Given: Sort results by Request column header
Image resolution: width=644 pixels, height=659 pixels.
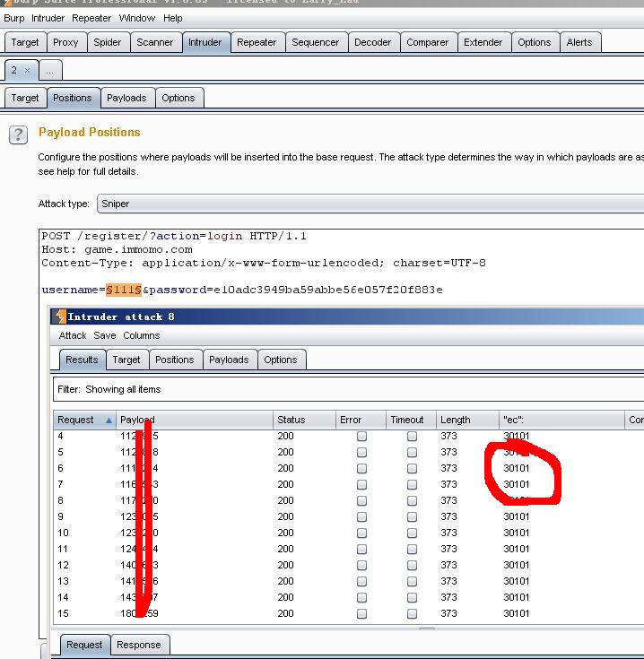Looking at the screenshot, I should [x=84, y=420].
